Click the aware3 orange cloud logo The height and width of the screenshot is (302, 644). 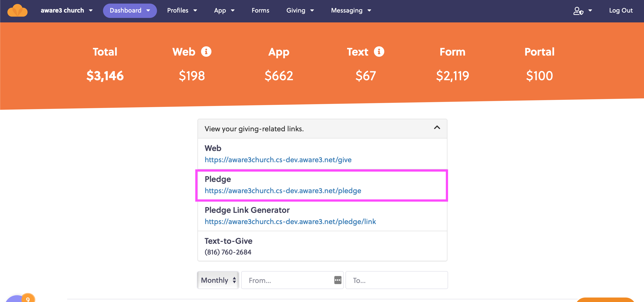17,11
